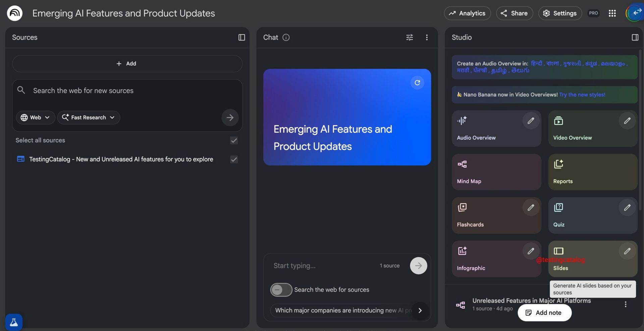Open the Fast Research mode dropdown
The height and width of the screenshot is (331, 644).
click(x=89, y=117)
